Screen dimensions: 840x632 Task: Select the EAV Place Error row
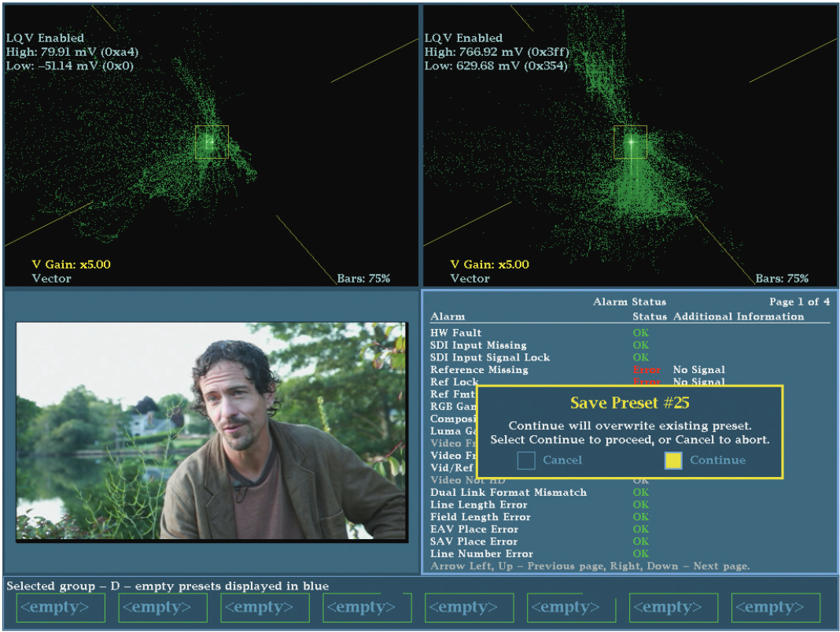(629, 530)
